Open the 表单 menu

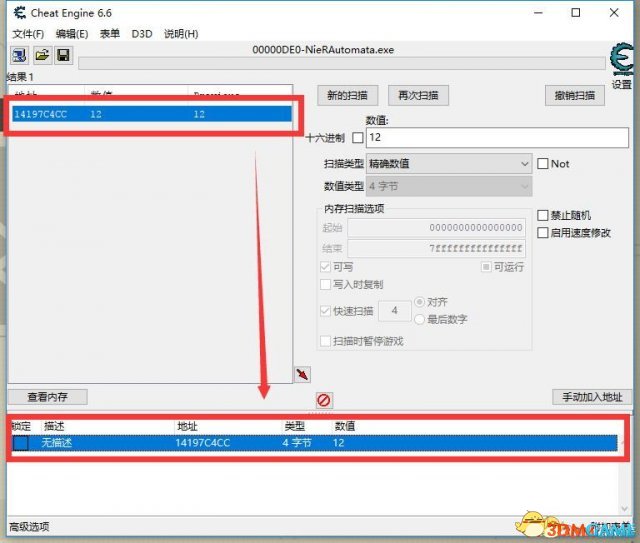pyautogui.click(x=109, y=34)
